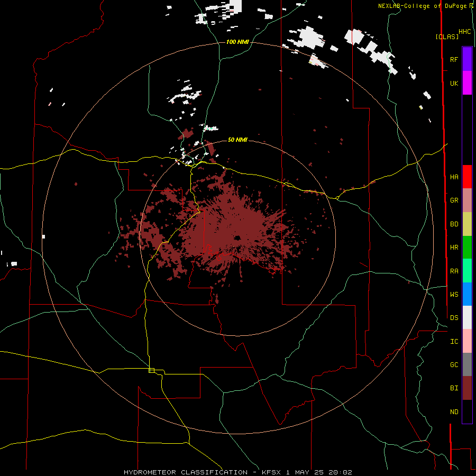Click the KFSX station identifier

point(271,472)
